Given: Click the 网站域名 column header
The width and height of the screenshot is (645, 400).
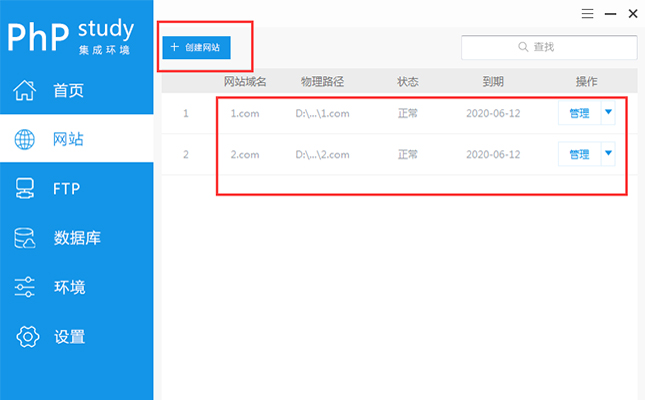Looking at the screenshot, I should click(x=245, y=81).
